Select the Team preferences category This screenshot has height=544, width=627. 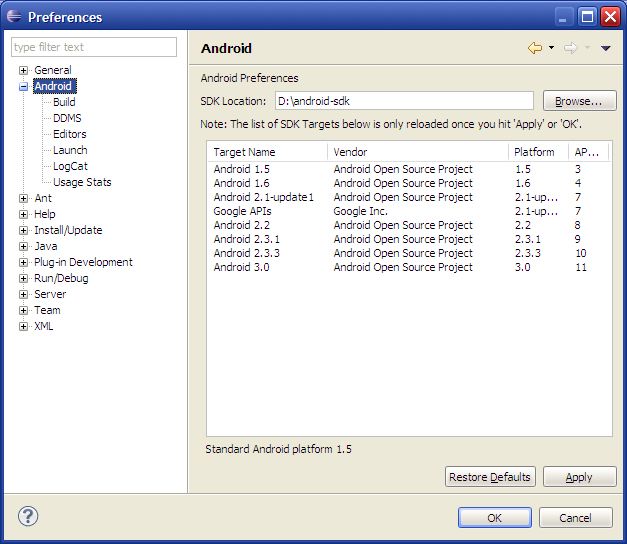click(47, 310)
